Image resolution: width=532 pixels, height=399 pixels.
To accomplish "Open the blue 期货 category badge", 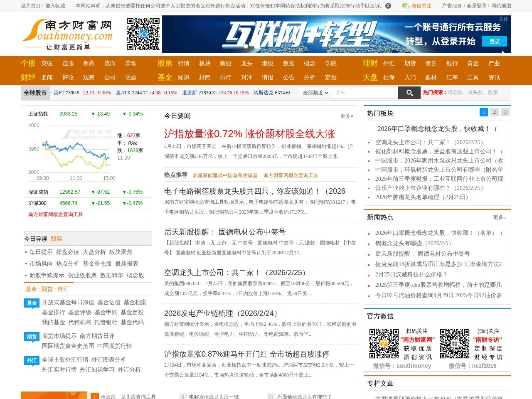I will click(x=32, y=337).
